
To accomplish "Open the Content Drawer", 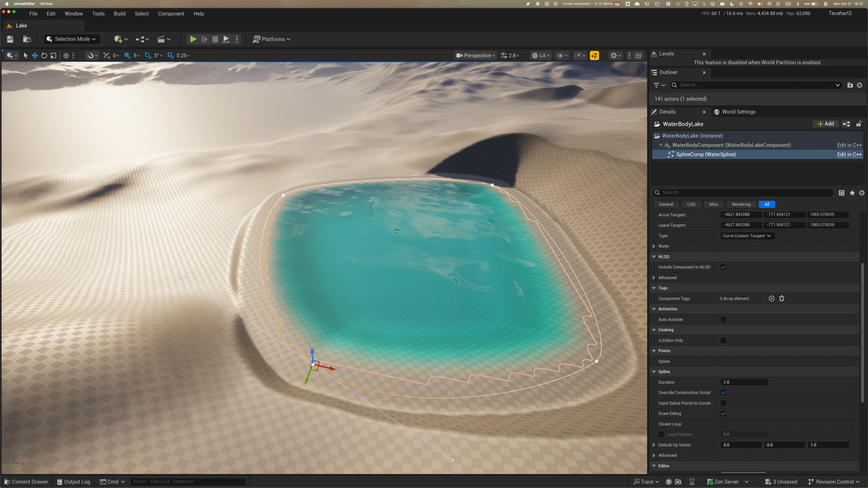I will pyautogui.click(x=26, y=482).
